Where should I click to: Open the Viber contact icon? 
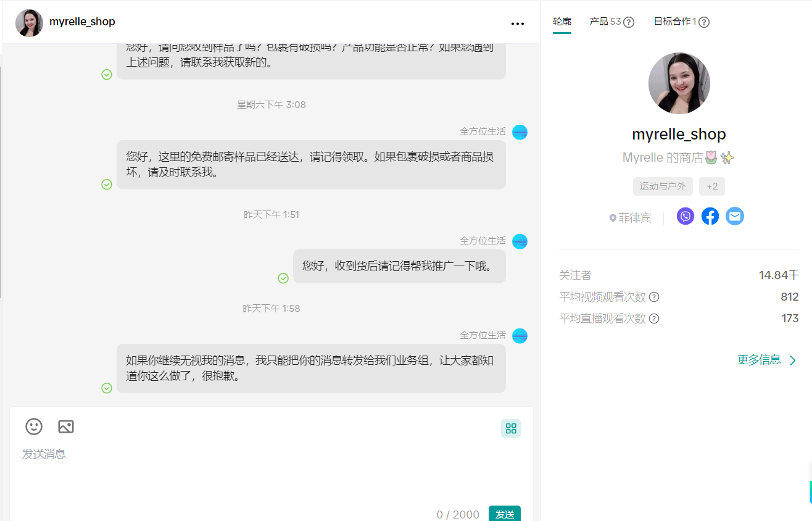pos(686,216)
